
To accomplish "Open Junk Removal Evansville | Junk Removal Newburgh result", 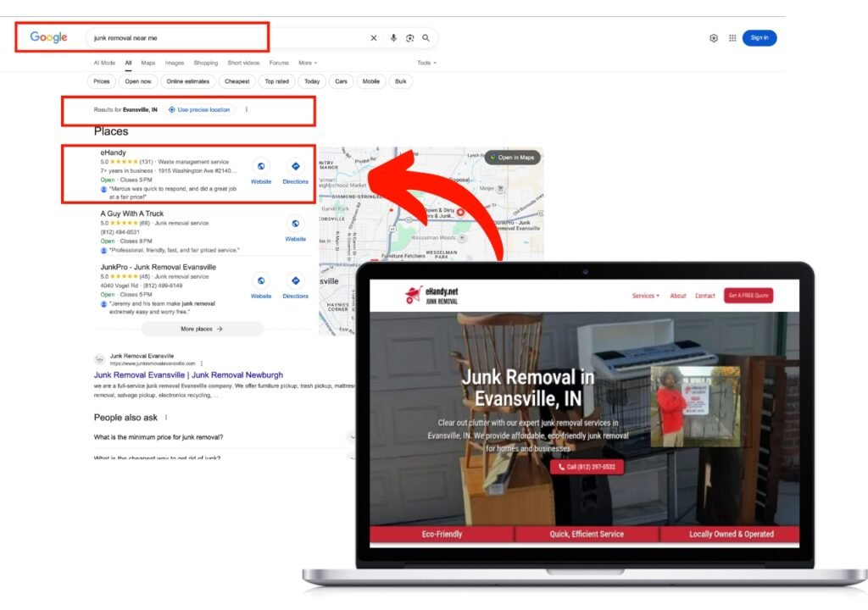I will click(x=188, y=374).
